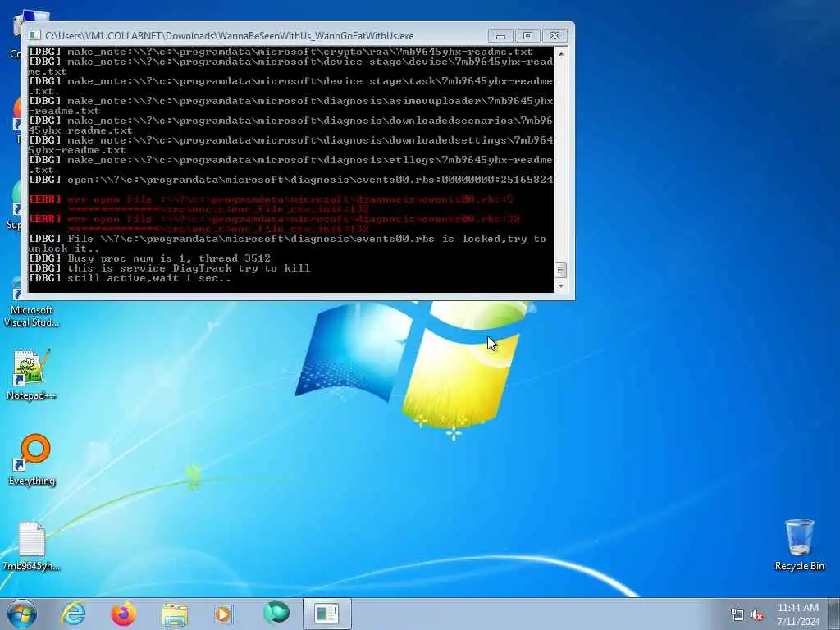Viewport: 840px width, 630px height.
Task: Select the running console program taskbar button
Action: point(326,614)
